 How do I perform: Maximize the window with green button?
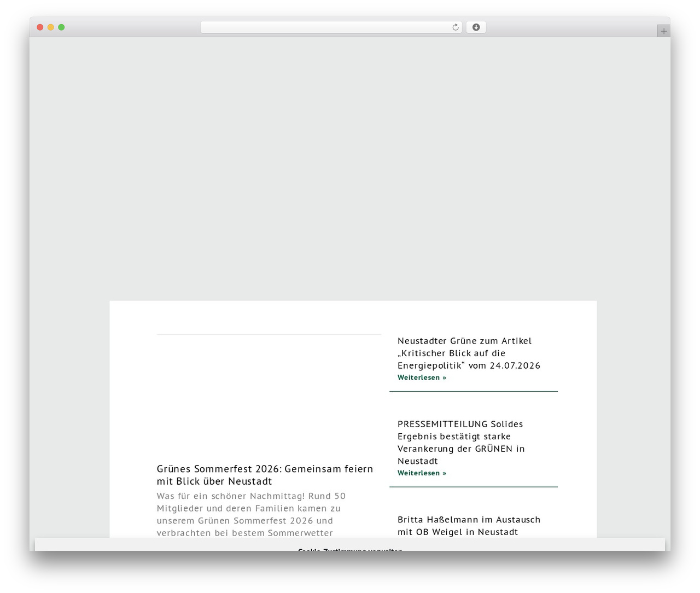click(61, 27)
